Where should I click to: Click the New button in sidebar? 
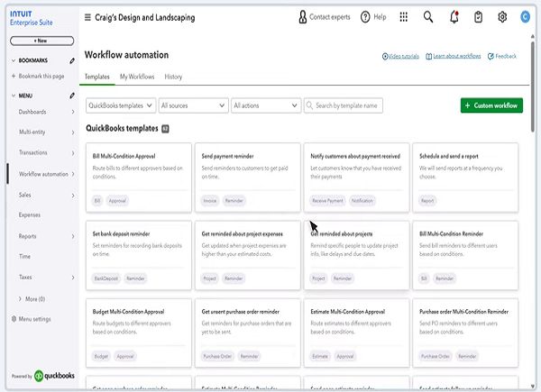point(41,41)
